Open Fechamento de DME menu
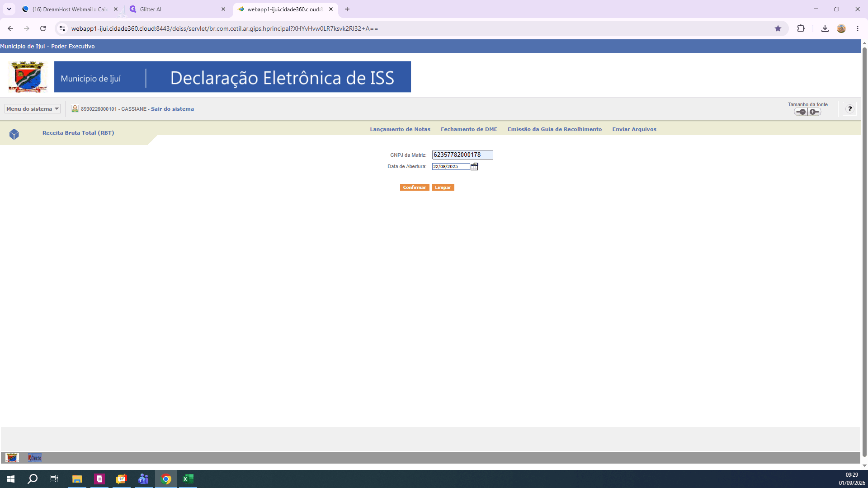Screen dimensions: 868x488 click(469, 129)
